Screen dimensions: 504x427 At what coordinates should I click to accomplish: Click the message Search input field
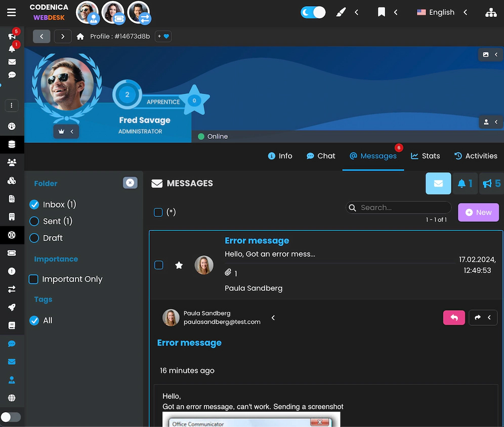(403, 208)
